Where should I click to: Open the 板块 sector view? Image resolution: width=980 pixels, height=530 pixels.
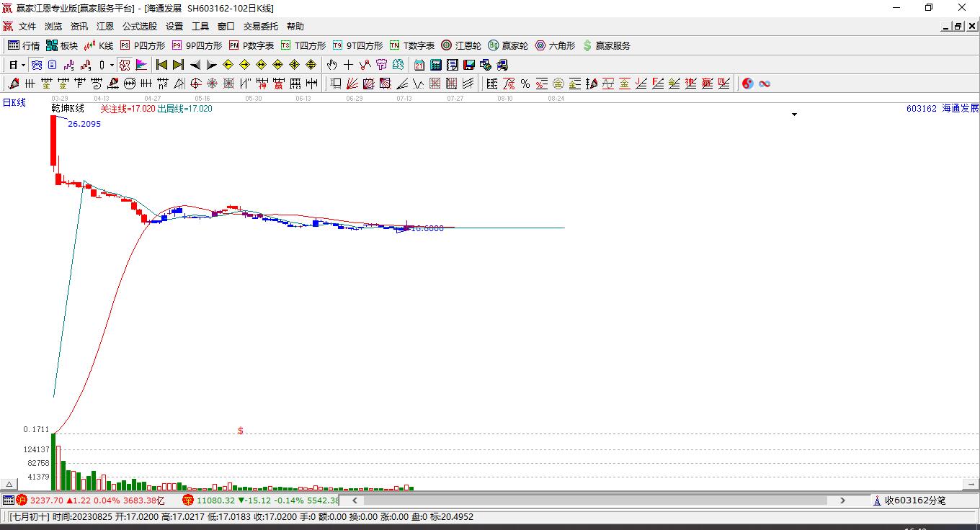tap(61, 45)
